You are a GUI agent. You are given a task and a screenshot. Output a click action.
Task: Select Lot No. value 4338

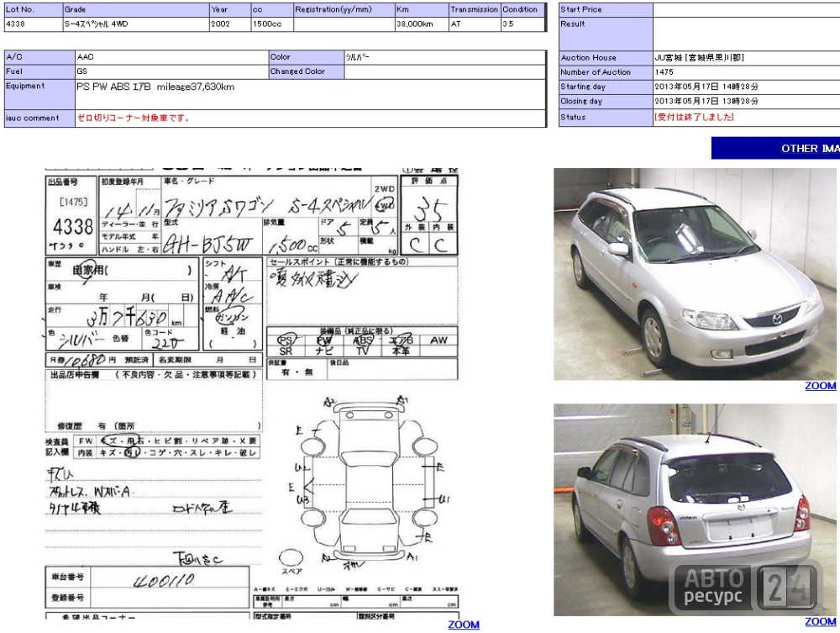(x=15, y=24)
